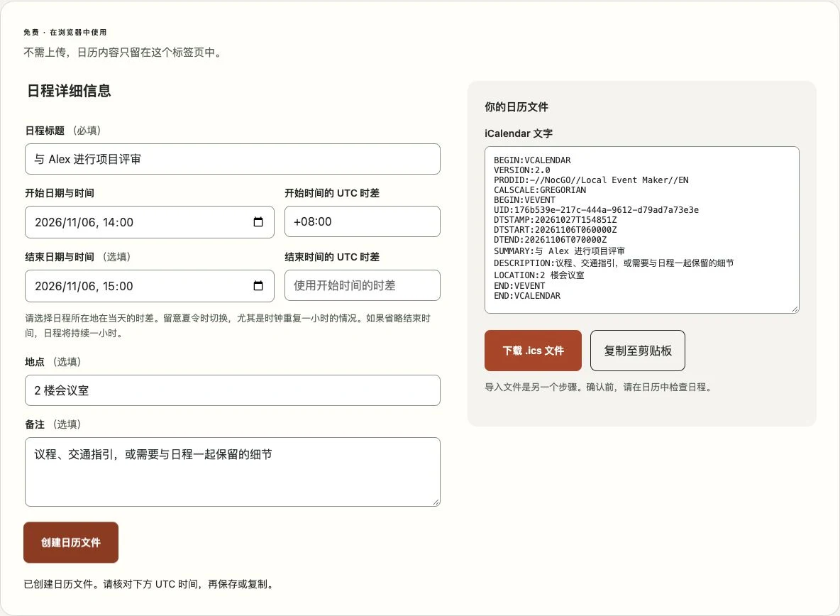This screenshot has height=616, width=840.
Task: Click the 请选择日程所在地 timezone help text
Action: (x=228, y=326)
